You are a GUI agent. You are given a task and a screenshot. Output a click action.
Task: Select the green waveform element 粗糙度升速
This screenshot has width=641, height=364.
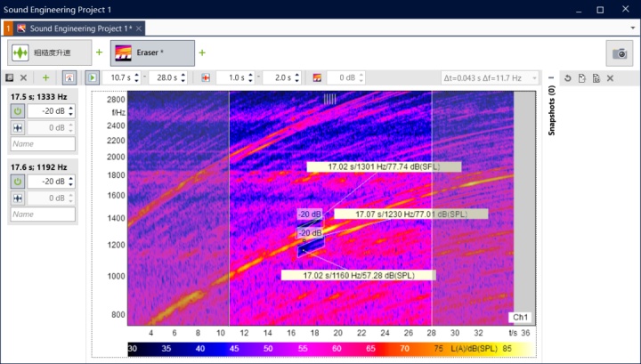pos(50,53)
